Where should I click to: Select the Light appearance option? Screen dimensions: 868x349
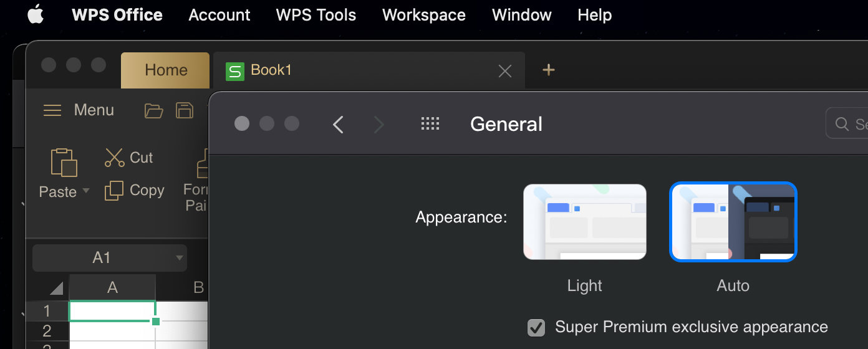coord(584,222)
